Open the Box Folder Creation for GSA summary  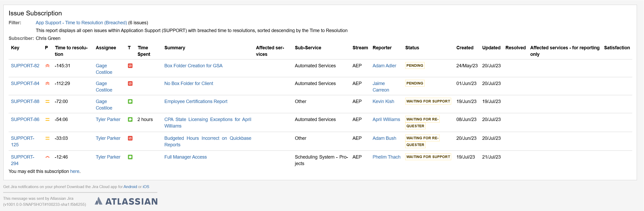[193, 66]
